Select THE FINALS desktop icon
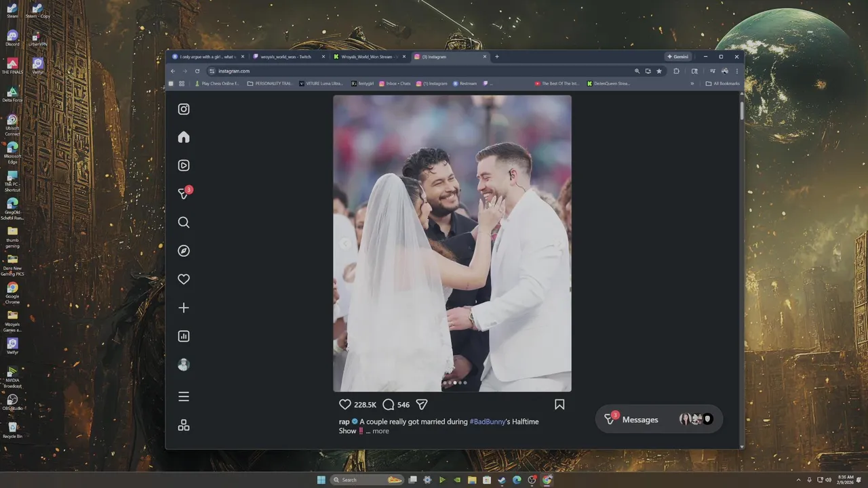Viewport: 868px width, 488px height. [x=12, y=66]
